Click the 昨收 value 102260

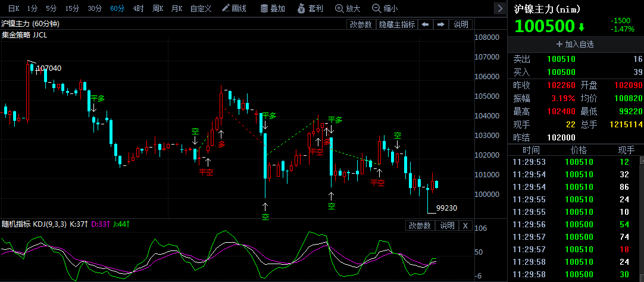pyautogui.click(x=561, y=86)
